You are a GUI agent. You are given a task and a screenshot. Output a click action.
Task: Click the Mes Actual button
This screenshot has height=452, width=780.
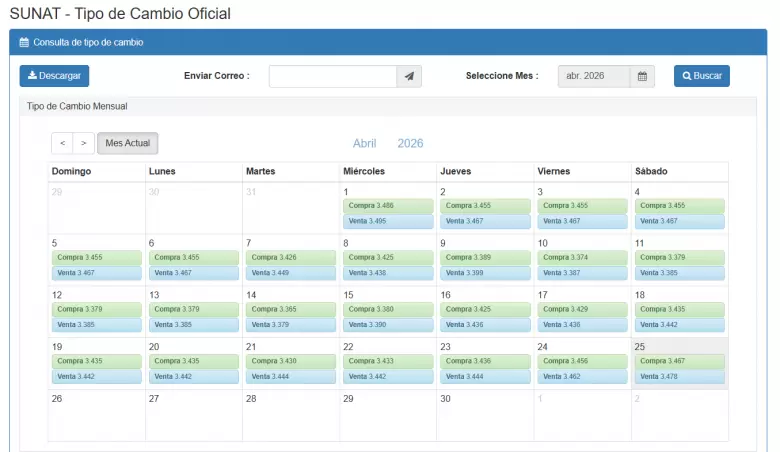[127, 143]
